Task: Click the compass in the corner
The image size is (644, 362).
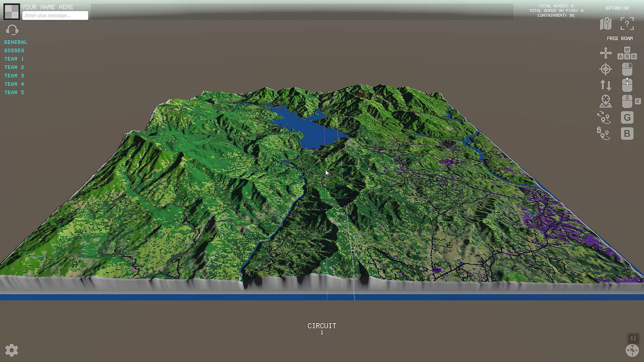Action: pos(632,350)
